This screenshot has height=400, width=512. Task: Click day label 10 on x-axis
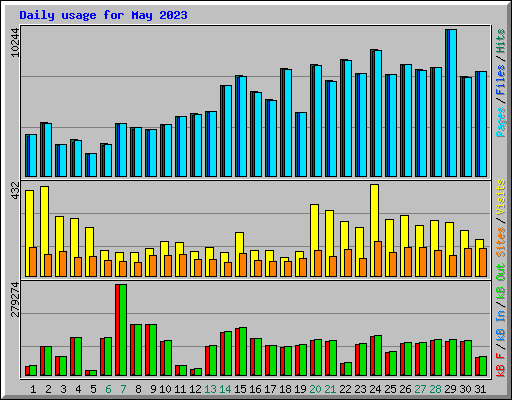(x=165, y=389)
